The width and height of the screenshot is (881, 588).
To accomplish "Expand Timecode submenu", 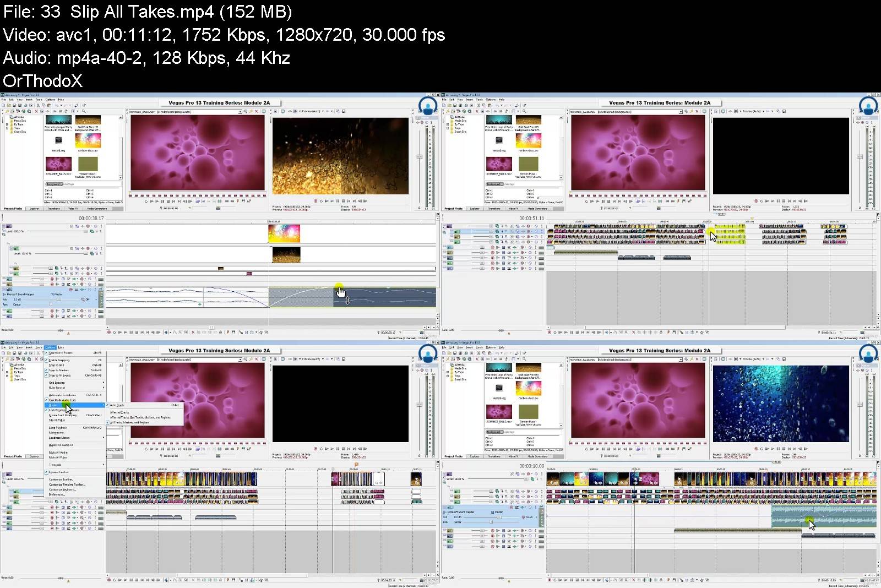I will point(75,465).
